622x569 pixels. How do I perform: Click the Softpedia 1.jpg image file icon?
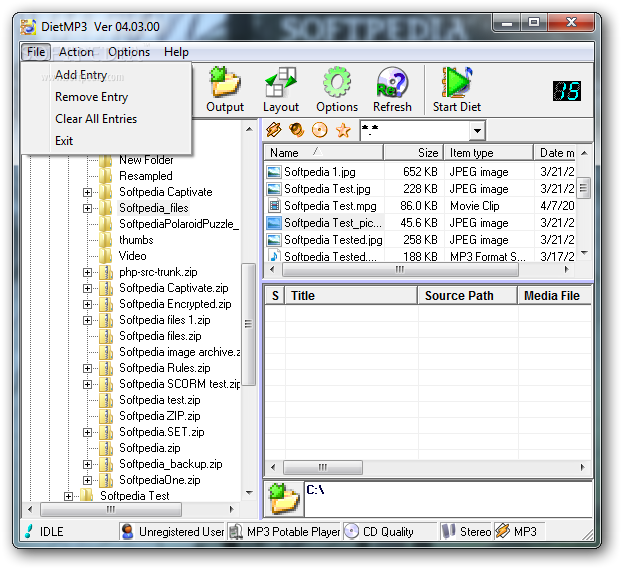point(274,172)
